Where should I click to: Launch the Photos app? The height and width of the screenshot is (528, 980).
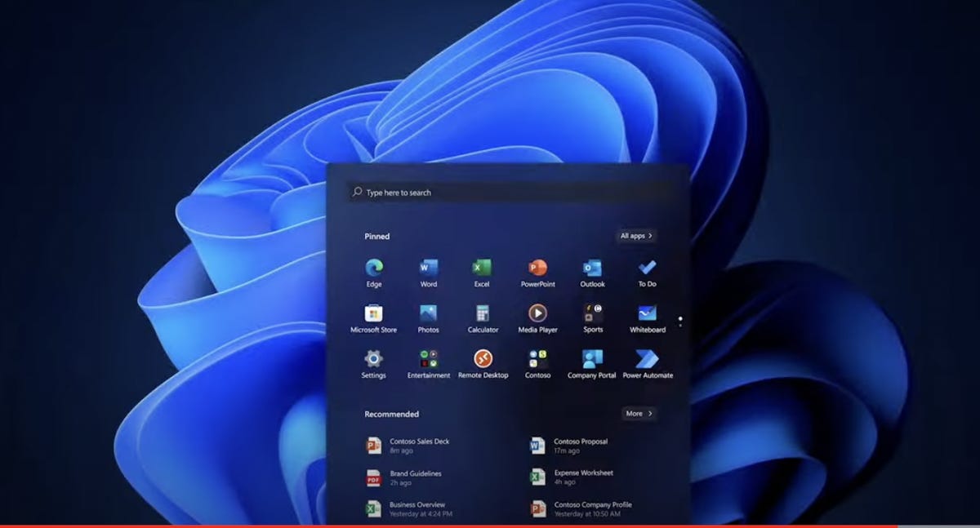click(x=428, y=318)
